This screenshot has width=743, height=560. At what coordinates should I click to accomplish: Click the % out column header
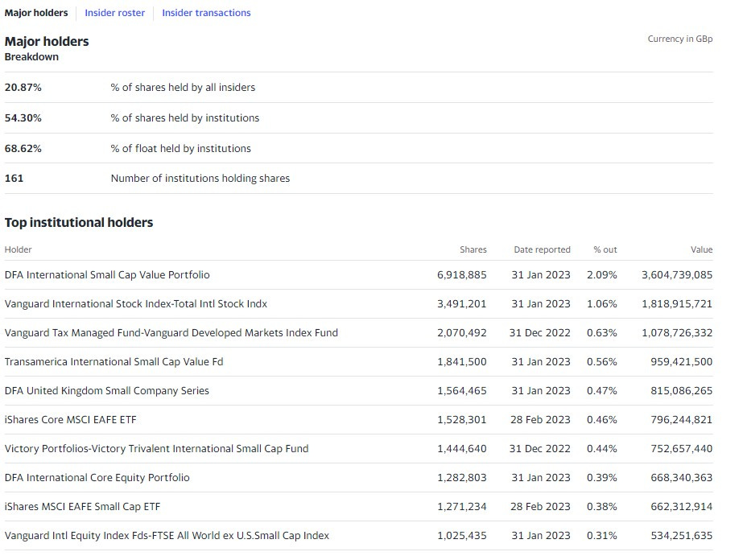605,249
